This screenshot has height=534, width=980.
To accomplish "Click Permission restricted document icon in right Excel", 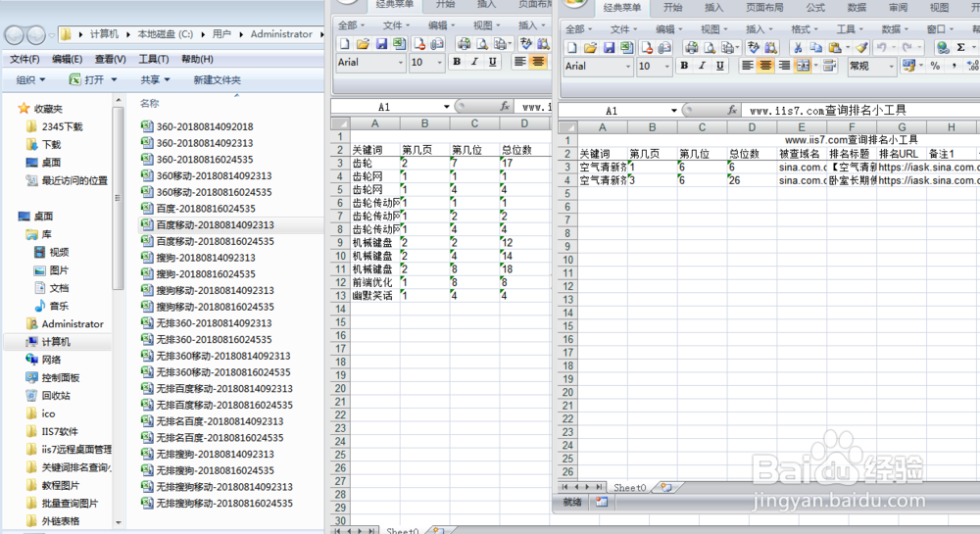I will pos(647,47).
